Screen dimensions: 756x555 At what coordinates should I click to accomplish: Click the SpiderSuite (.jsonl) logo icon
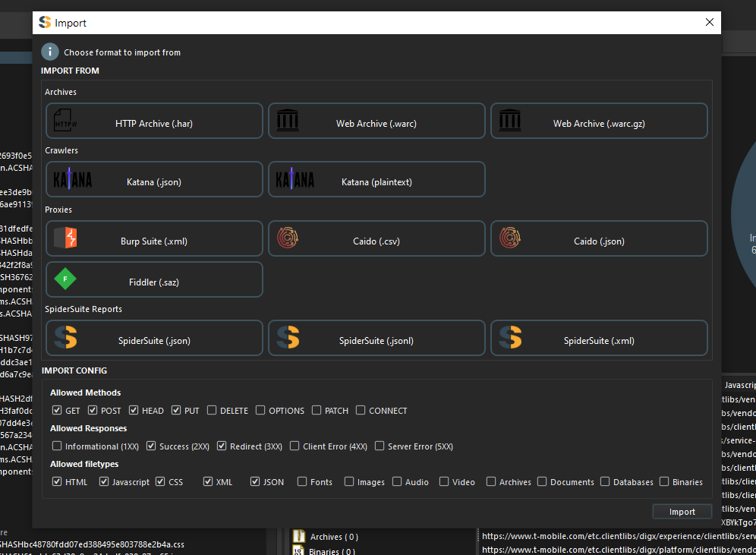(288, 337)
